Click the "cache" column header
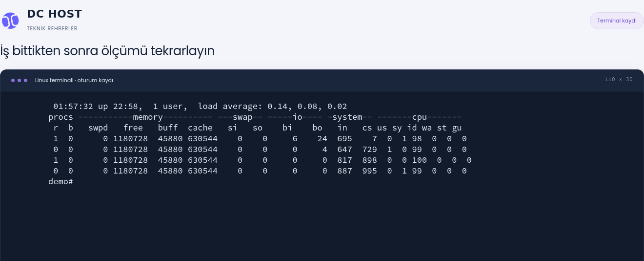The width and height of the screenshot is (644, 261). click(x=200, y=128)
